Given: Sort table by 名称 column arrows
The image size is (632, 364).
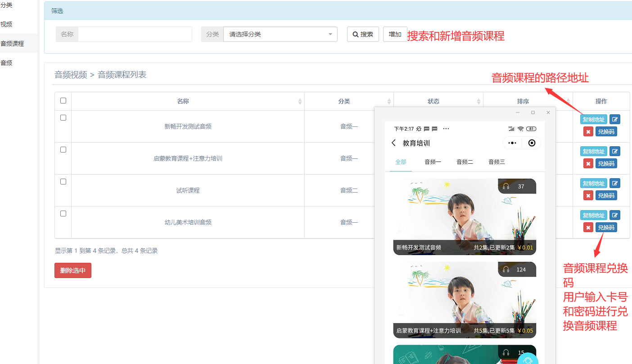Looking at the screenshot, I should pyautogui.click(x=300, y=101).
